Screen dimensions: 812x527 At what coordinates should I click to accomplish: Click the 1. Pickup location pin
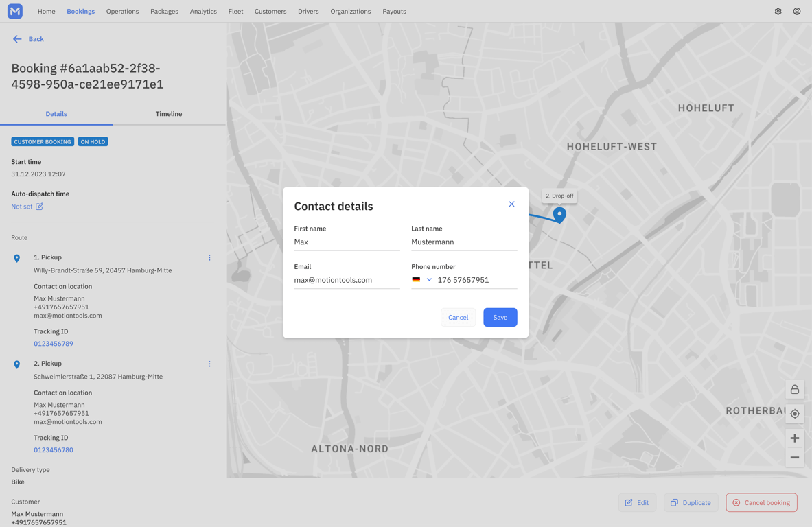(x=16, y=258)
